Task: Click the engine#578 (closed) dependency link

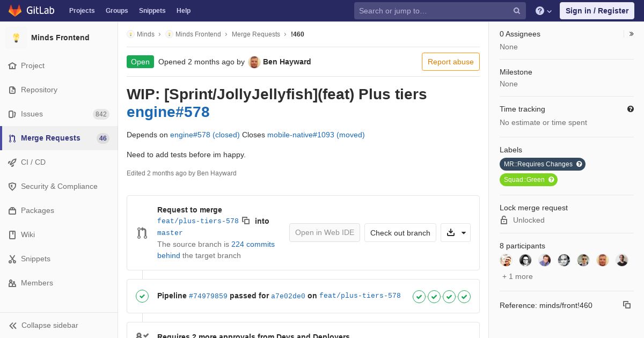Action: [205, 135]
